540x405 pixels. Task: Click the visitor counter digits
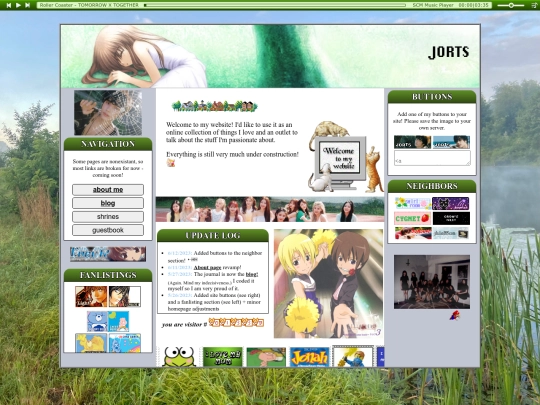(x=236, y=323)
